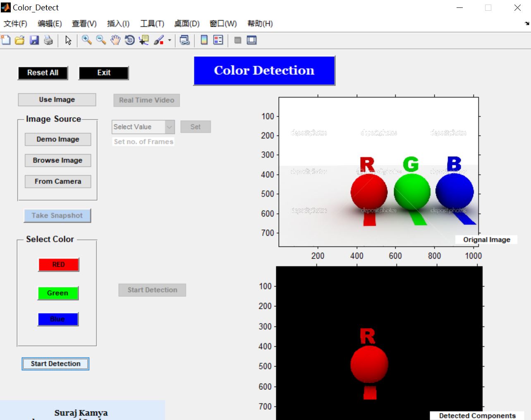Image resolution: width=531 pixels, height=420 pixels.
Task: Click the Hide Plot Tools icon
Action: [x=238, y=40]
